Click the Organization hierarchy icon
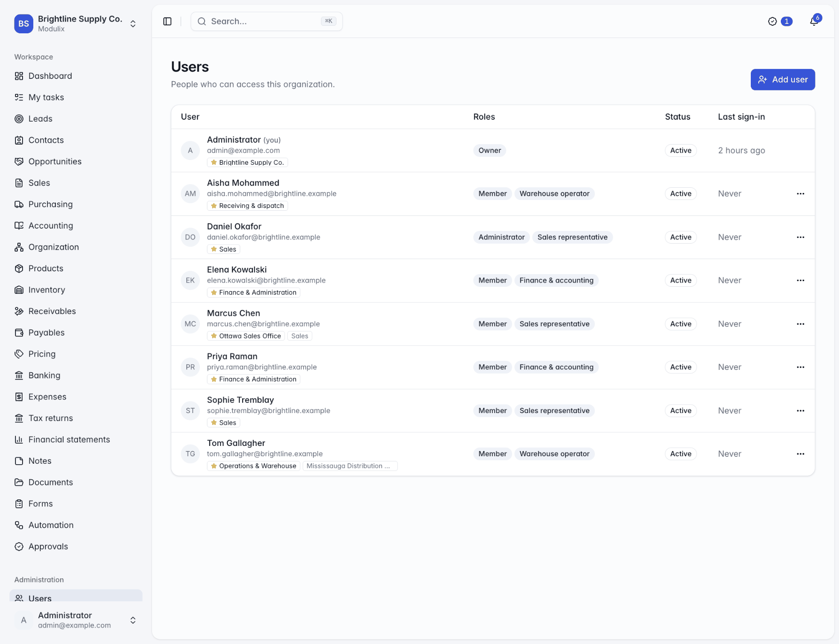Screen dimensions: 839x644 coord(19,247)
